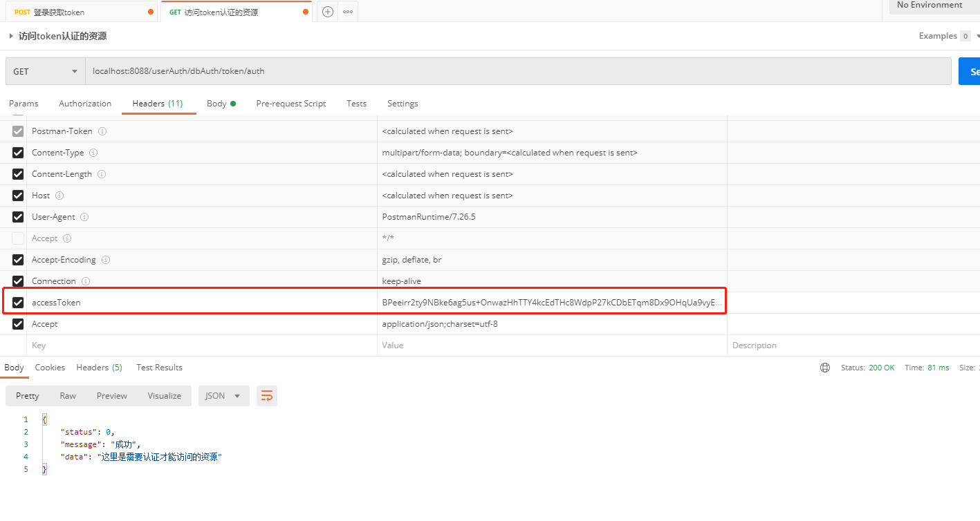
Task: Open the Pre-request Script tab
Action: tap(291, 104)
